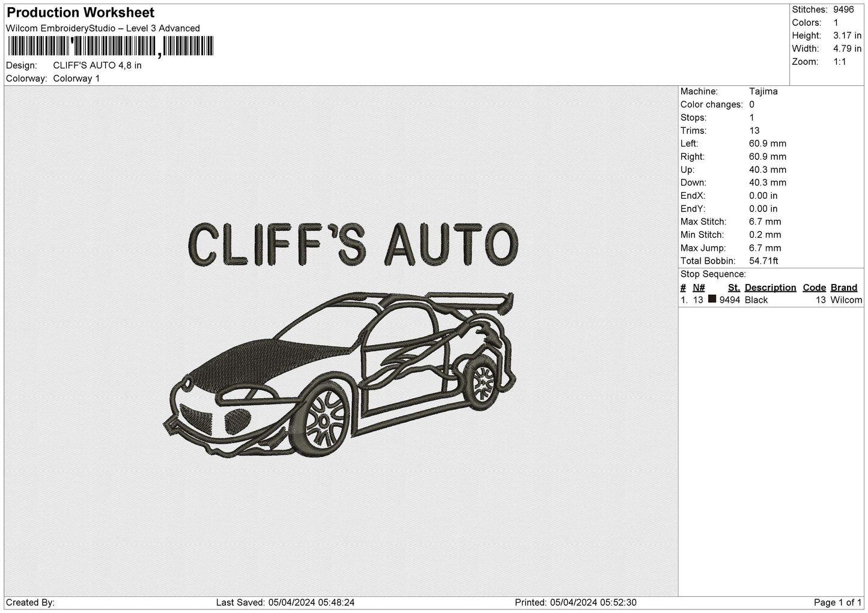Click the Stops label

(x=694, y=118)
